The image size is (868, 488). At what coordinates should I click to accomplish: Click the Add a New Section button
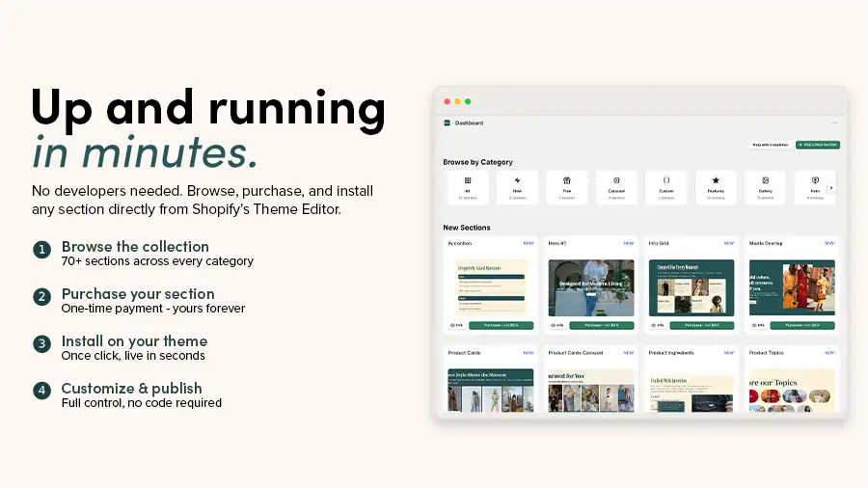(818, 145)
